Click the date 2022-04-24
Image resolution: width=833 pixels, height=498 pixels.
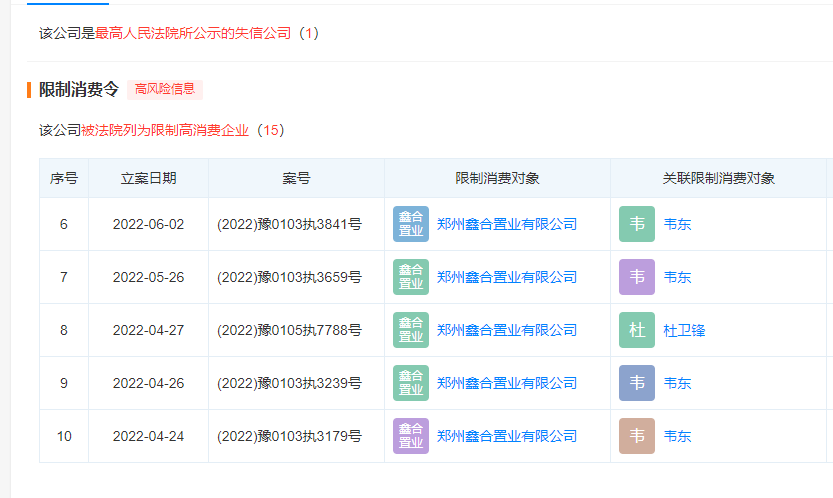pos(148,436)
